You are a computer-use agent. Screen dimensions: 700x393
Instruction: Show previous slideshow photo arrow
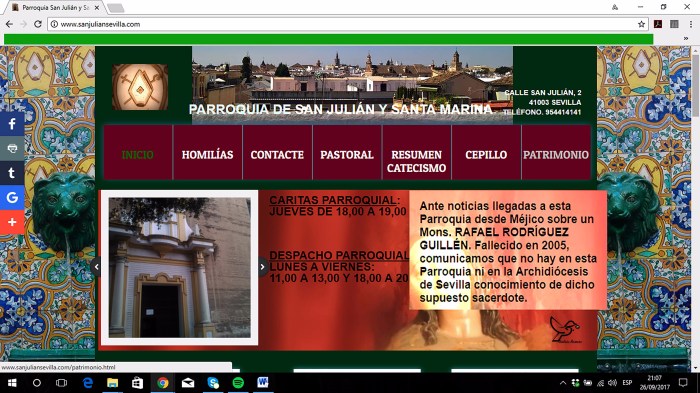pos(96,267)
